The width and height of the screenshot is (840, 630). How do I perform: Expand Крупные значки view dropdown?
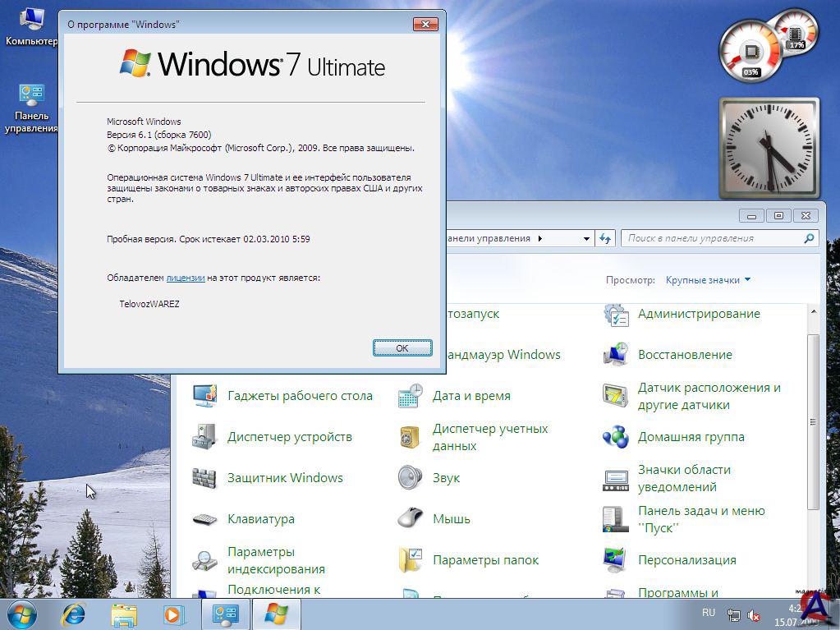708,280
